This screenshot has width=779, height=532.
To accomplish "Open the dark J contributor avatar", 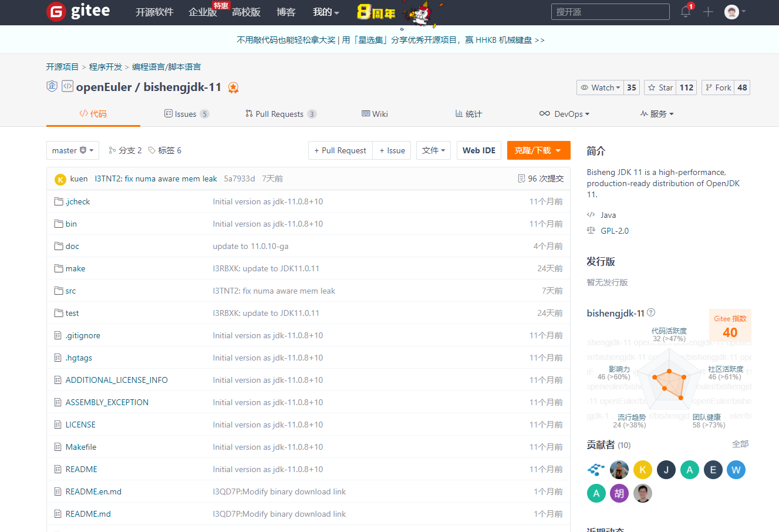I will 666,470.
